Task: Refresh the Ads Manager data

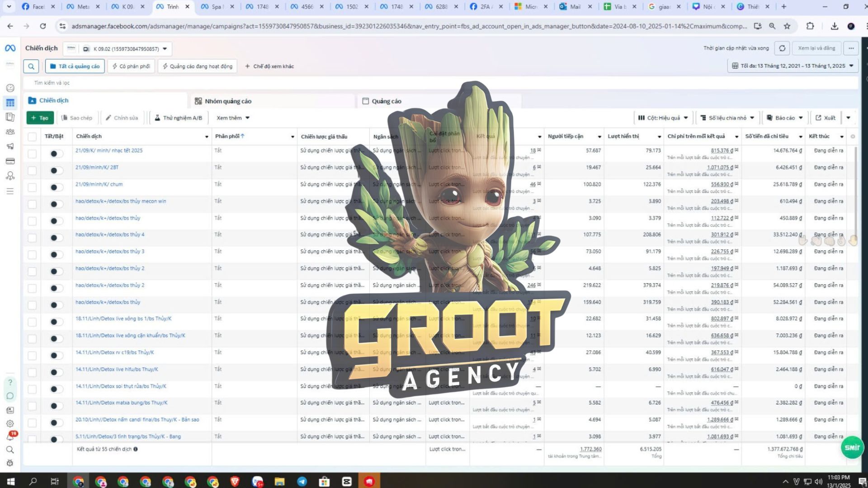Action: coord(782,48)
